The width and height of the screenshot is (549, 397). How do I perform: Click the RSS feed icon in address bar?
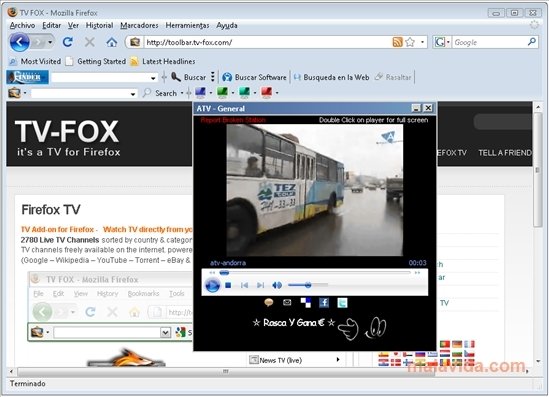coord(397,42)
